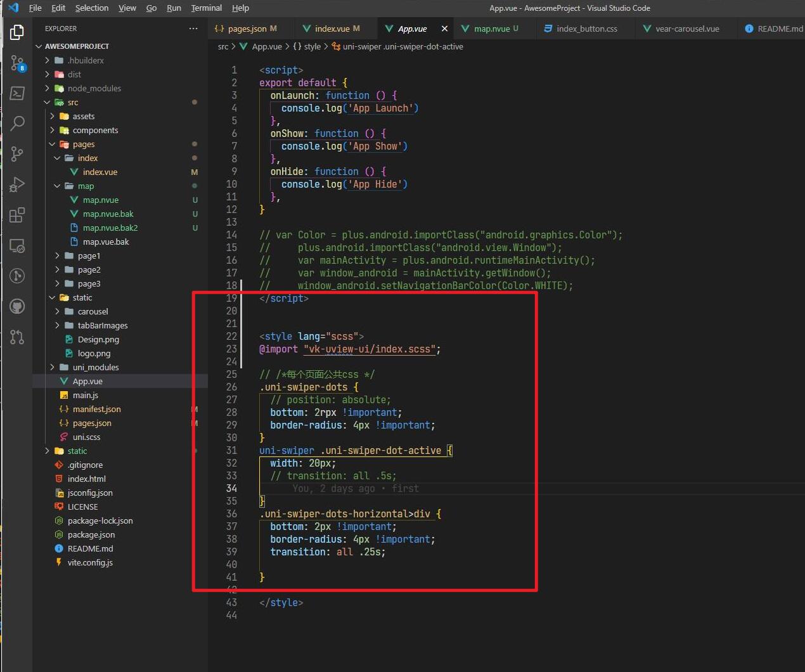Open the pull requests icon in activity bar

17,337
